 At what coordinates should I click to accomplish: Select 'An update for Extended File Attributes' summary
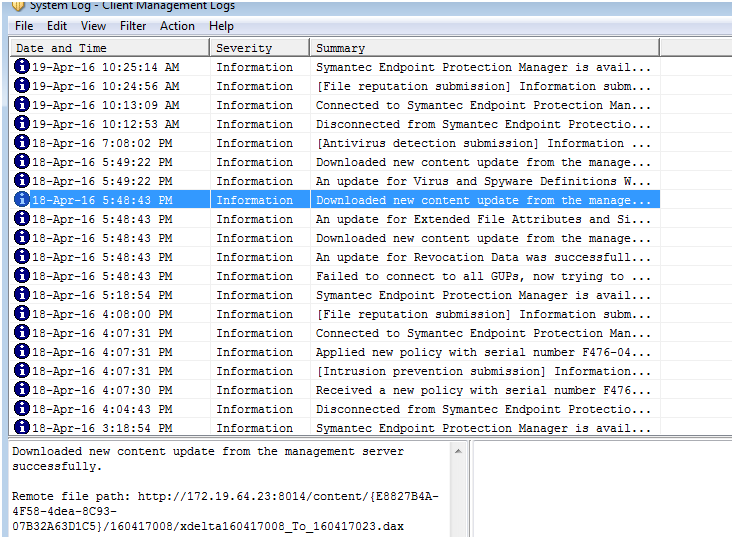pyautogui.click(x=483, y=219)
